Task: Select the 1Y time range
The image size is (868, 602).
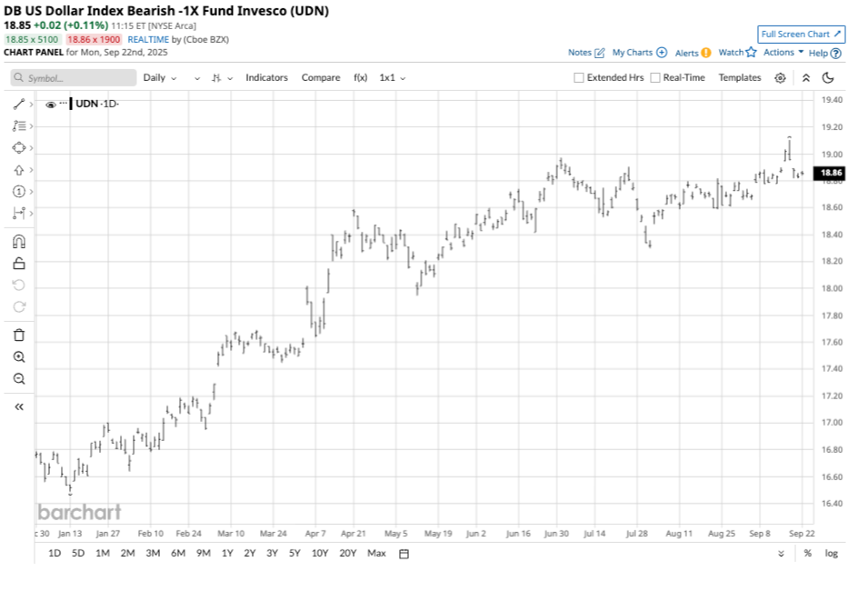Action: pos(227,553)
